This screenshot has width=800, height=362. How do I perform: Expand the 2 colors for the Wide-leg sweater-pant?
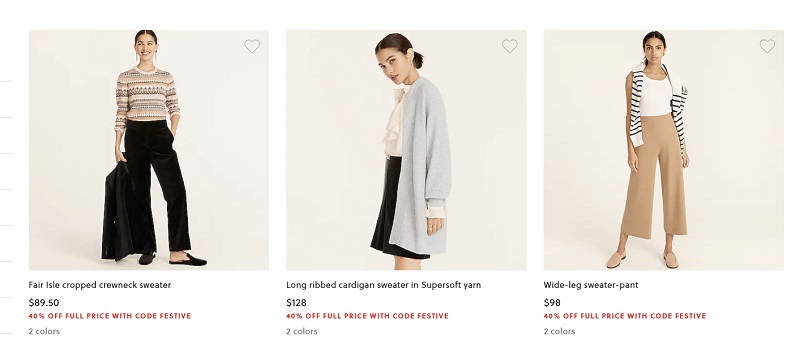point(560,331)
